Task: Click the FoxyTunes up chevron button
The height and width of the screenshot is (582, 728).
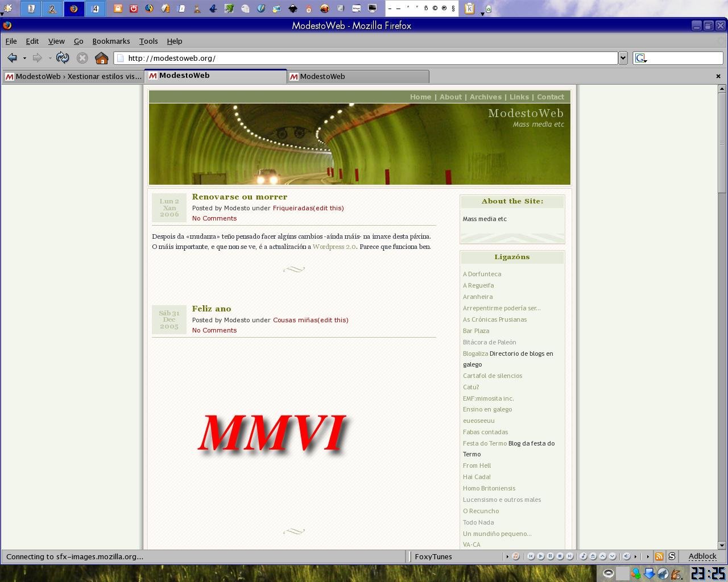Action: click(602, 556)
